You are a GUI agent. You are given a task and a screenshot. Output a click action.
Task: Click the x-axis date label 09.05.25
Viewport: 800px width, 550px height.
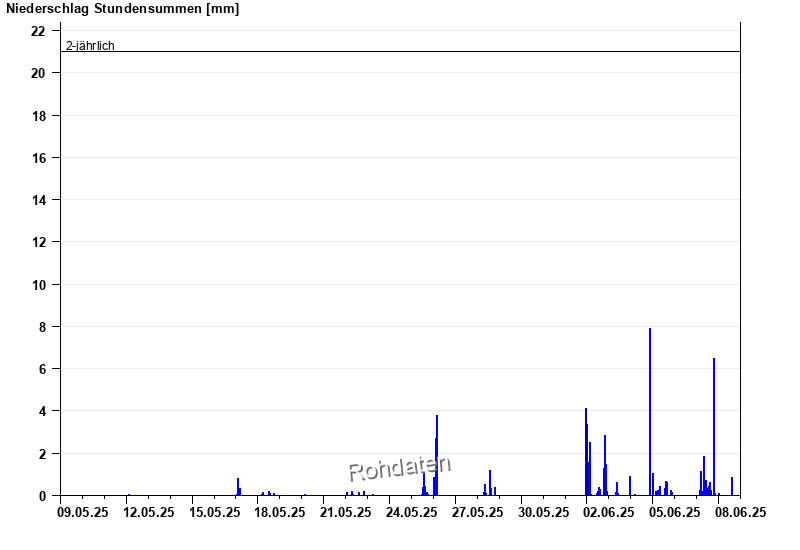(82, 512)
